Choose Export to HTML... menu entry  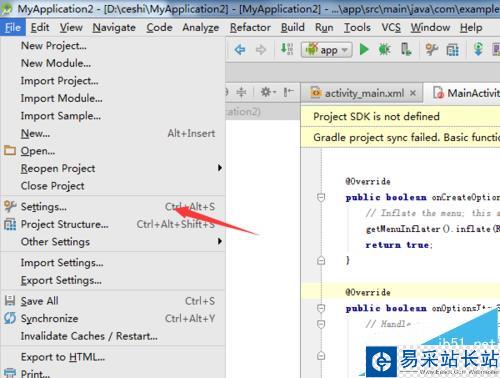[113, 357]
